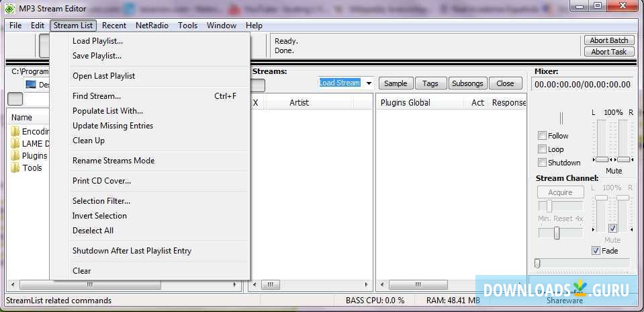Choose Load Playlist... from the menu
The width and height of the screenshot is (644, 312).
(150, 41)
